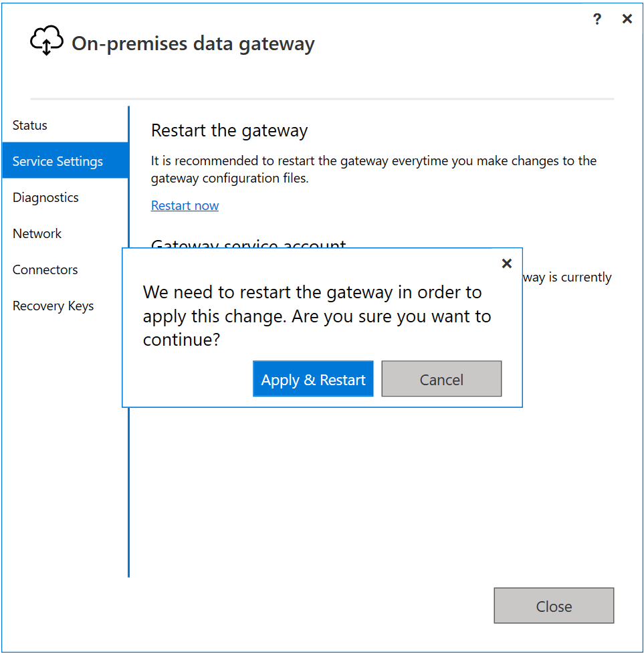644x654 pixels.
Task: Show the Connectors section
Action: coord(45,269)
